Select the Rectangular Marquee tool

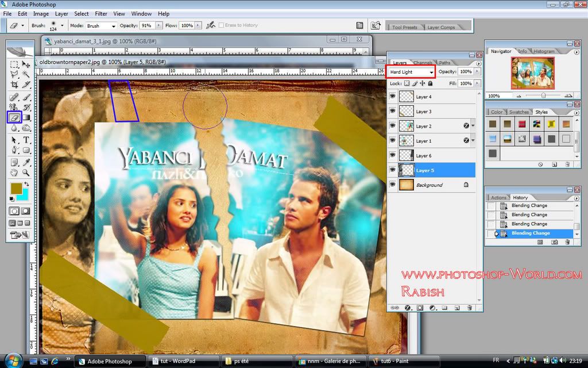(x=14, y=64)
